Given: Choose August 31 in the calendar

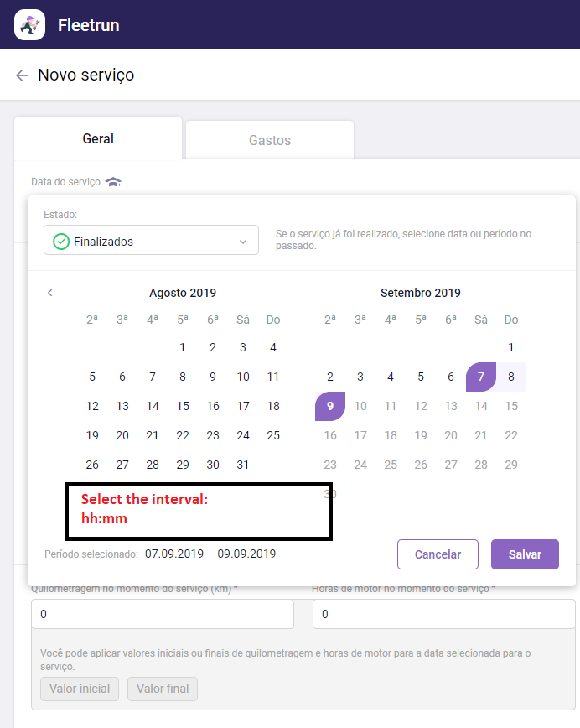Looking at the screenshot, I should pos(243,465).
